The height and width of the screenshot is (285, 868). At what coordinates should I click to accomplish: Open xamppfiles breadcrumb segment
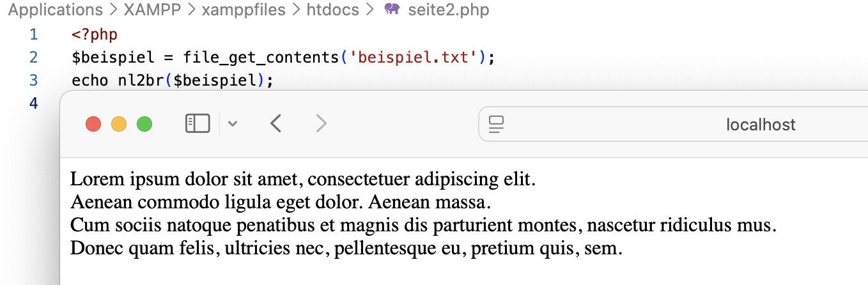(x=244, y=10)
